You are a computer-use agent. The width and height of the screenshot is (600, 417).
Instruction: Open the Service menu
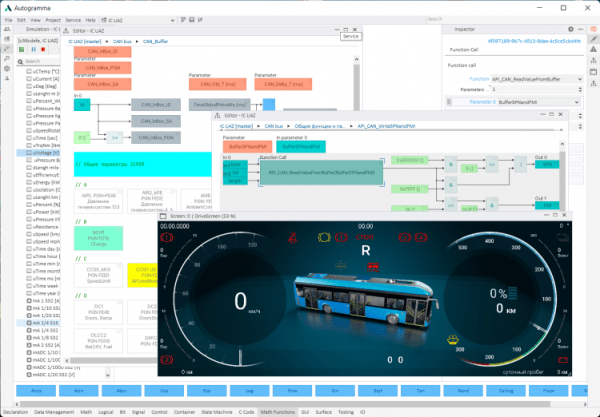73,20
